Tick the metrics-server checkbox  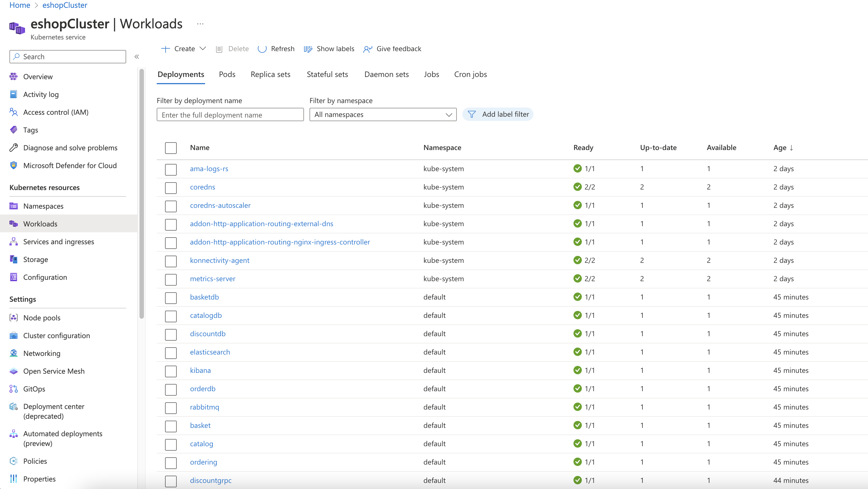[x=171, y=280]
